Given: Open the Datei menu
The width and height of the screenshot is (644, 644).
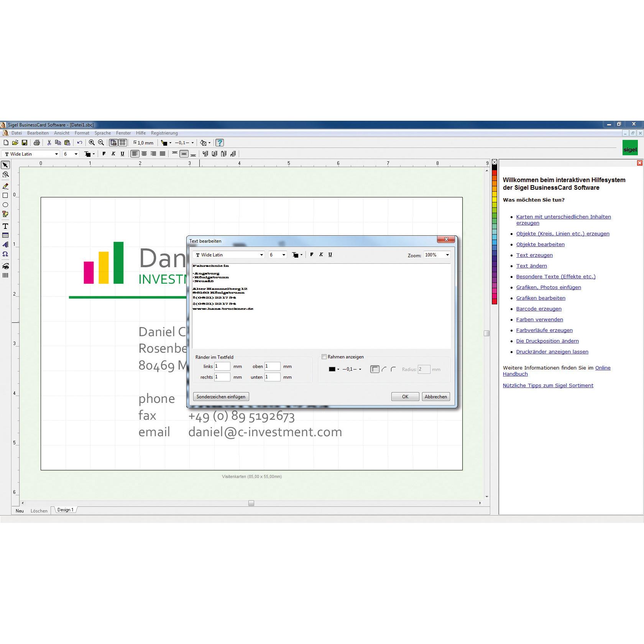Looking at the screenshot, I should [16, 133].
